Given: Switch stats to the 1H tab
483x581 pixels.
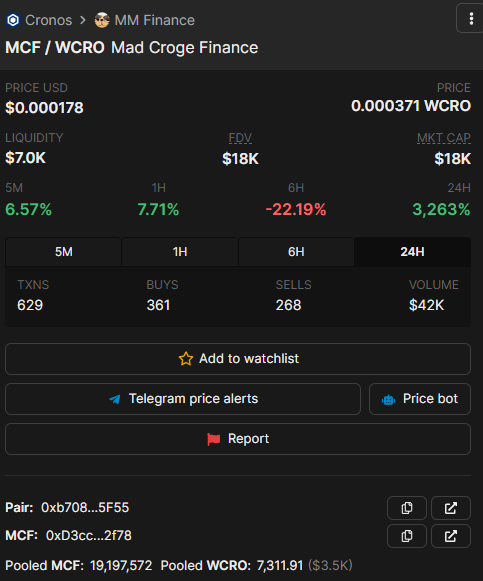Looking at the screenshot, I should point(180,252).
